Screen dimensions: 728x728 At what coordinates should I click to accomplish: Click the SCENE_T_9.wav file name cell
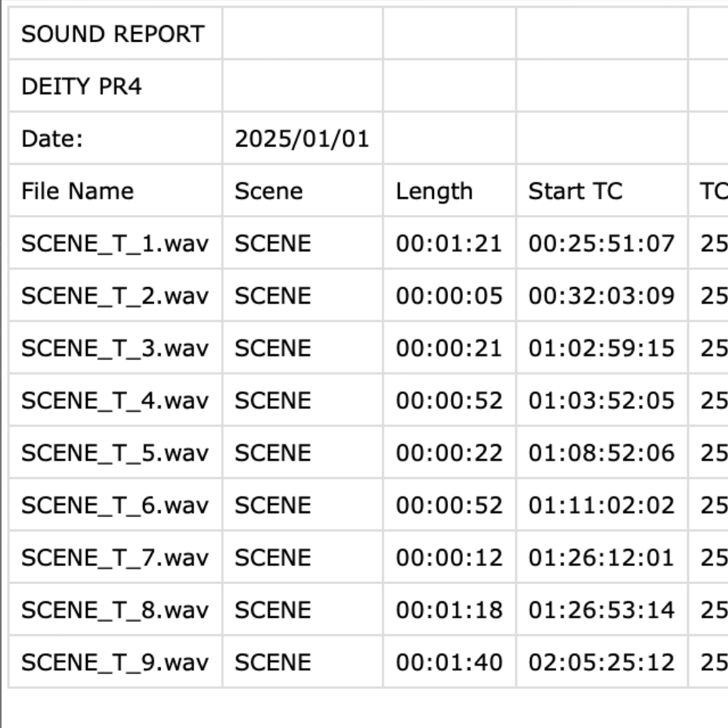click(115, 662)
